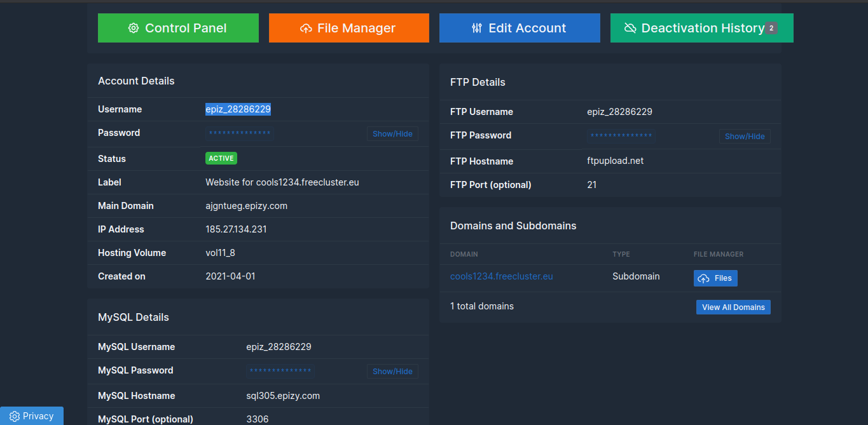Image resolution: width=868 pixels, height=425 pixels.
Task: Show/Hide the account Password
Action: click(x=392, y=133)
